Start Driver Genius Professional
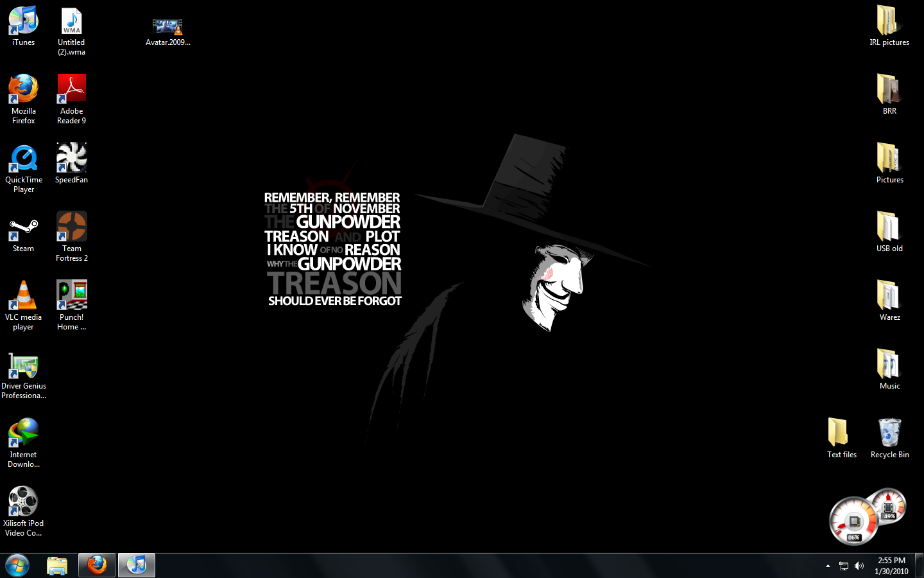924x578 pixels. pos(23,363)
